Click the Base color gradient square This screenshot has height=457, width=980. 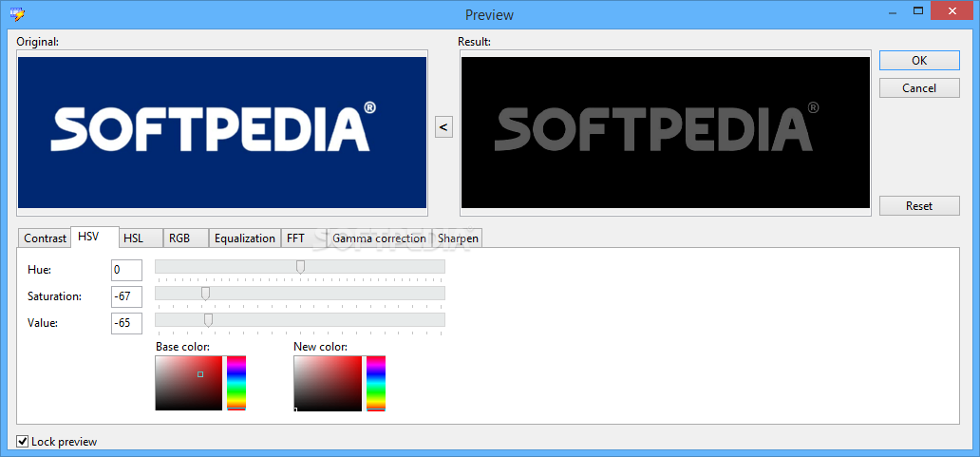[189, 383]
